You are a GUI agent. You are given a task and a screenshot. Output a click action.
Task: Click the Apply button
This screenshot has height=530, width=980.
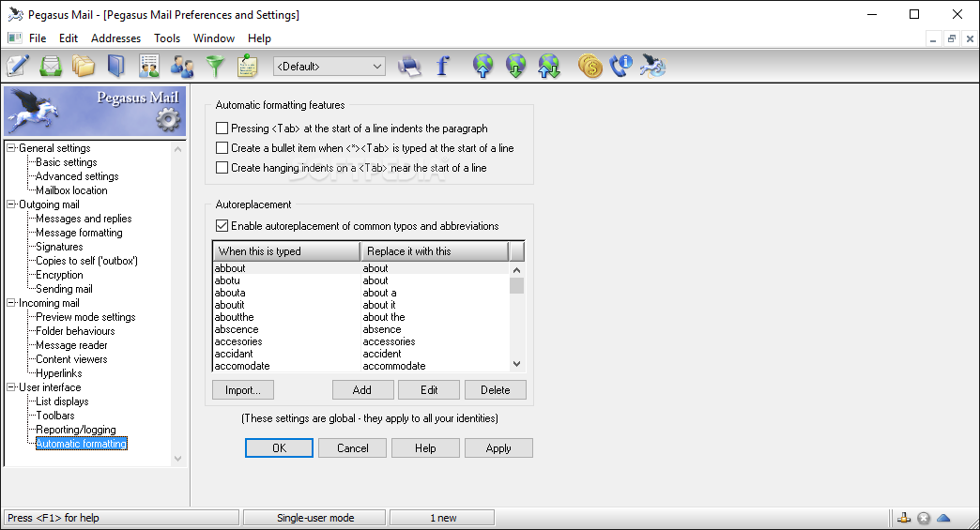pyautogui.click(x=498, y=447)
